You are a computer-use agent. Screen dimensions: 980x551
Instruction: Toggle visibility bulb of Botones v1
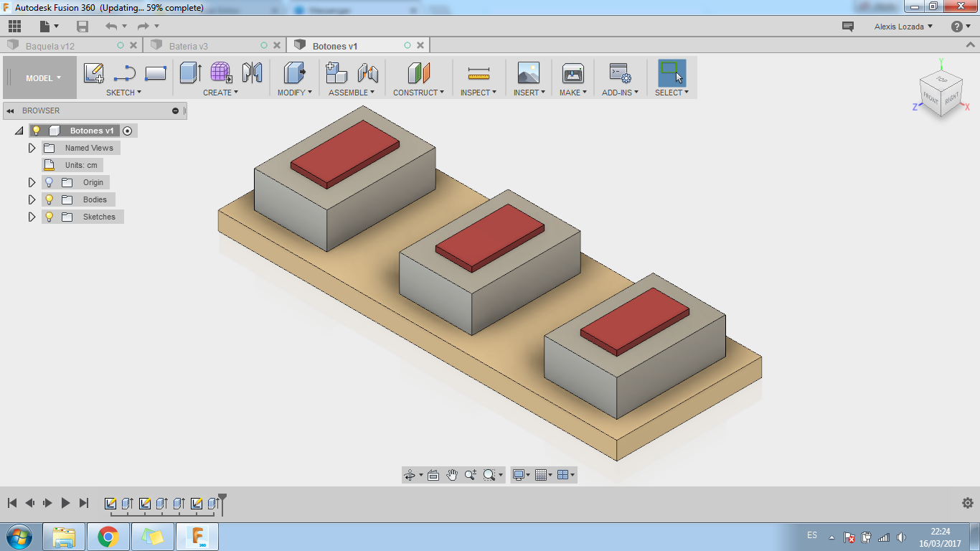pyautogui.click(x=37, y=131)
